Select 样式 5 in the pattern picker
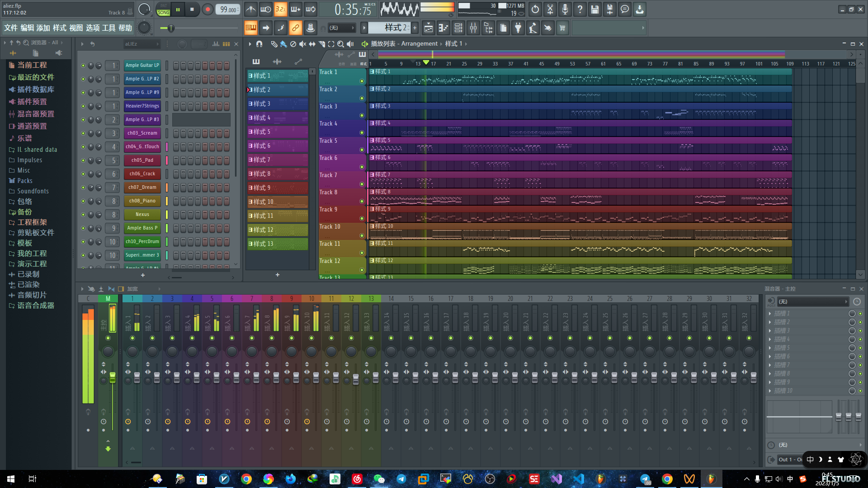 pyautogui.click(x=278, y=132)
